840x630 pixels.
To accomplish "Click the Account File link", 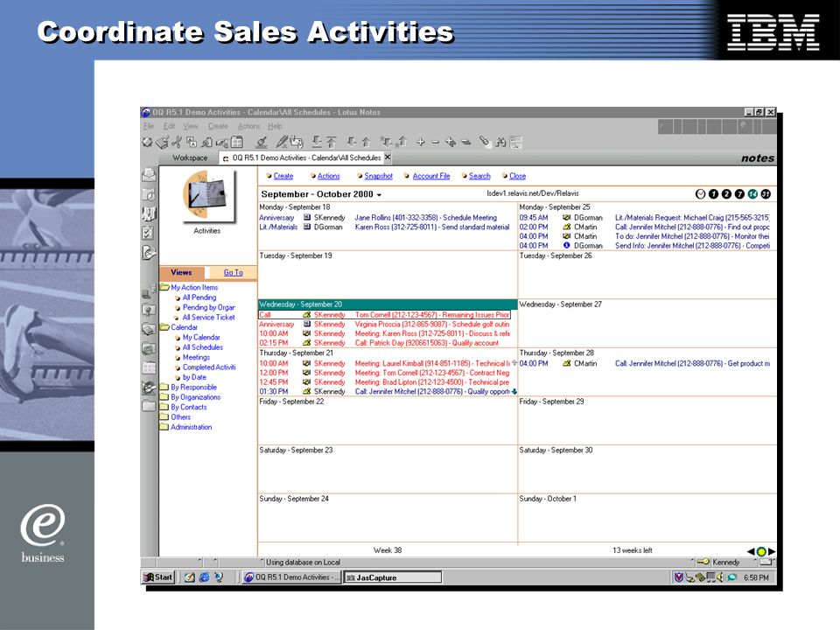I will click(431, 176).
